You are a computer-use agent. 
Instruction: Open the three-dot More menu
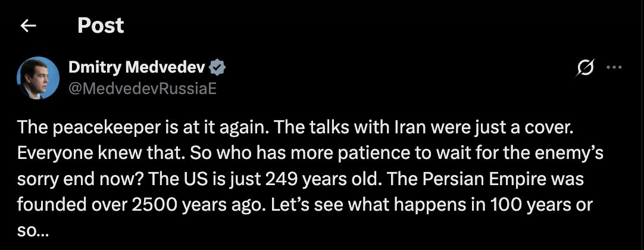[x=614, y=68]
